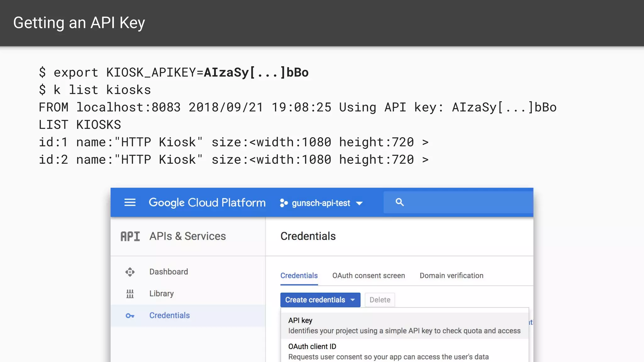Switch to the Credentials tab
The height and width of the screenshot is (362, 644).
click(x=299, y=276)
